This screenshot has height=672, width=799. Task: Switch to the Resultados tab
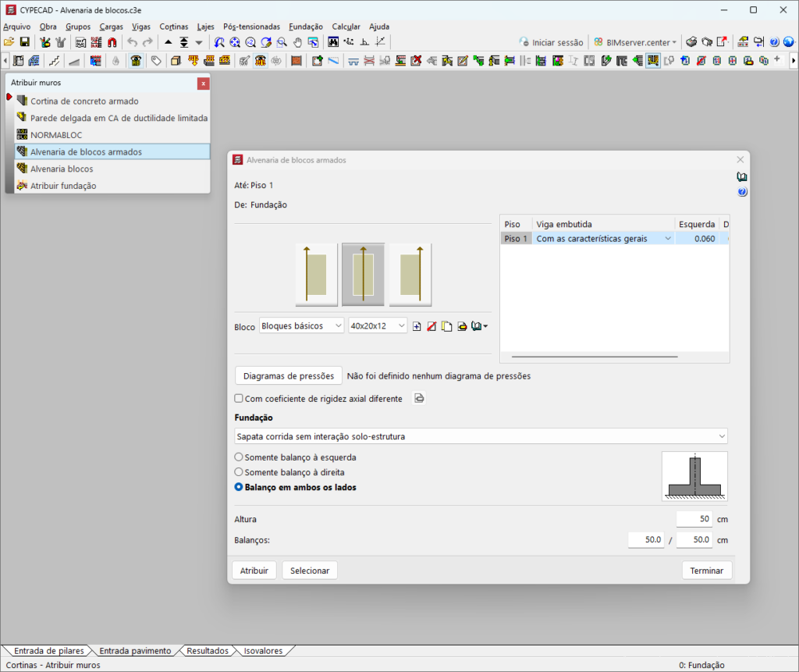207,651
